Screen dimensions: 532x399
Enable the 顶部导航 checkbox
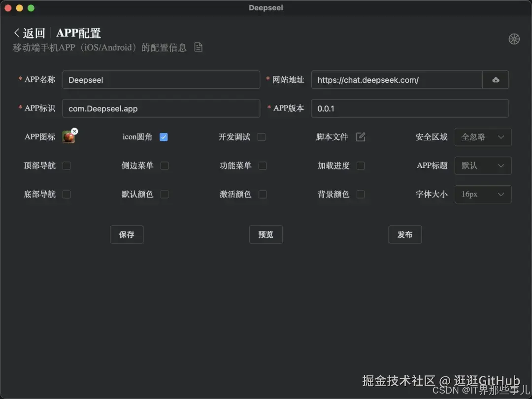pos(66,166)
